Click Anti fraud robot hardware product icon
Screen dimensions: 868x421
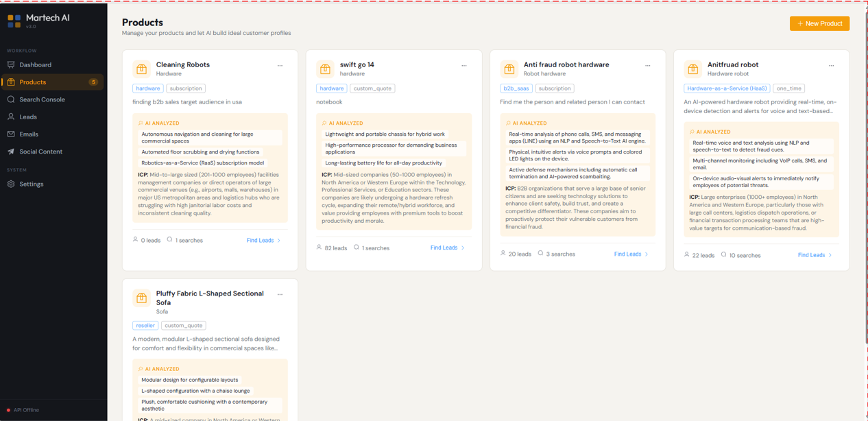tap(509, 69)
